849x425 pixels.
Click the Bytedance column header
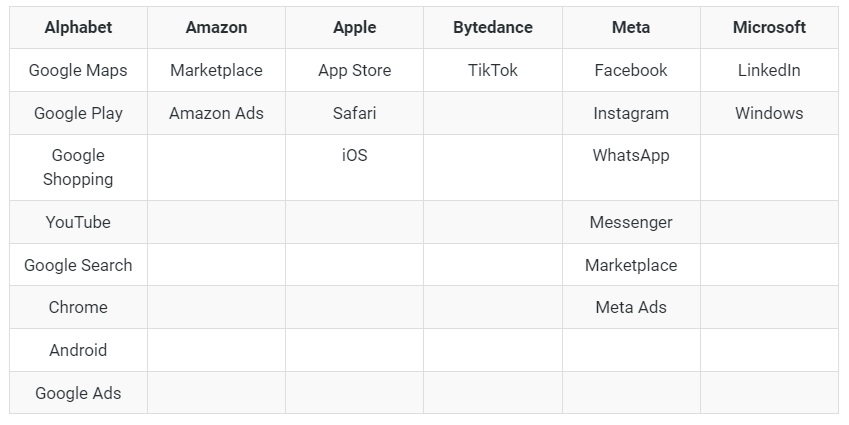492,28
